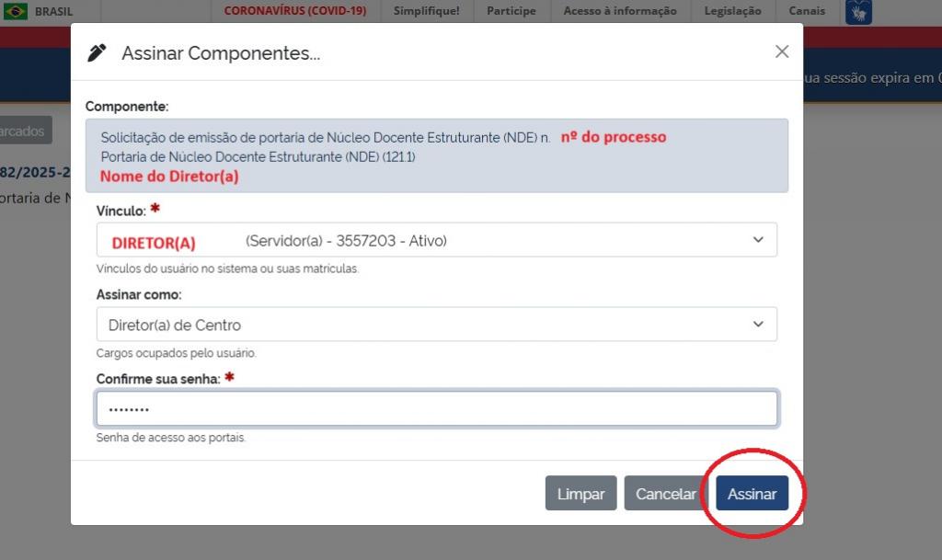Sign the document with the Assinar button

(x=752, y=494)
